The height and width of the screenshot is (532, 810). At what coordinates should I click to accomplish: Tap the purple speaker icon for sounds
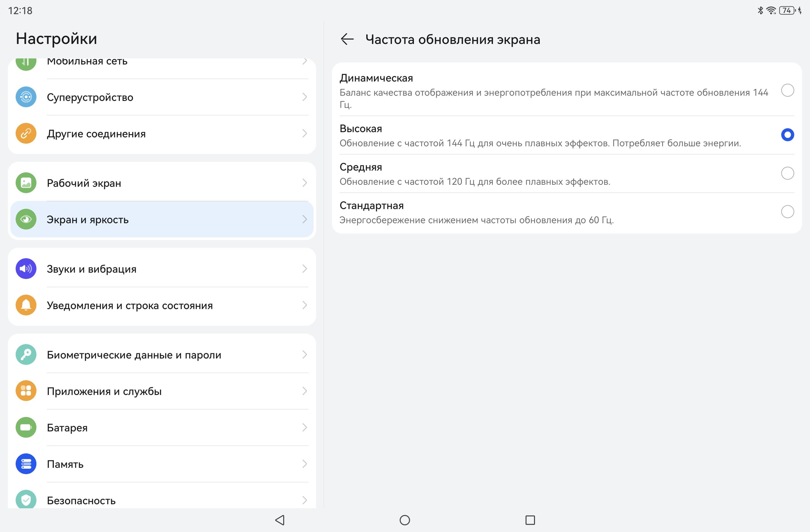[x=26, y=269]
